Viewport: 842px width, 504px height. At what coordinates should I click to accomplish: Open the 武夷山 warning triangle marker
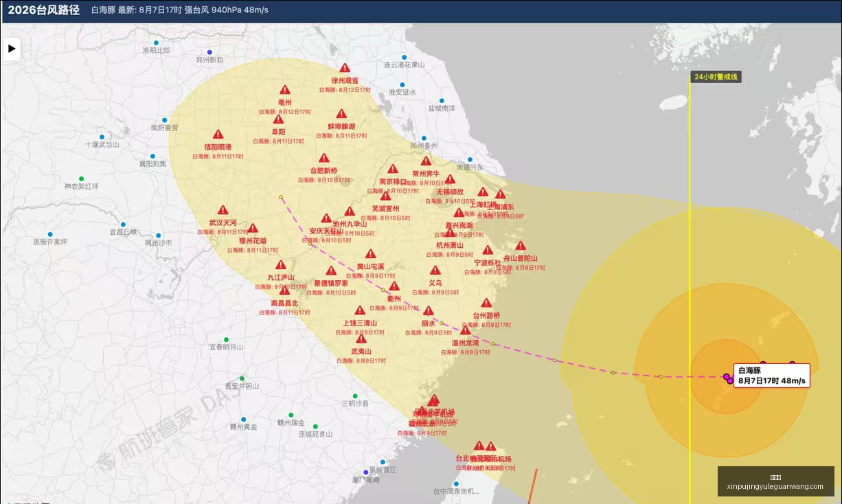tap(361, 339)
